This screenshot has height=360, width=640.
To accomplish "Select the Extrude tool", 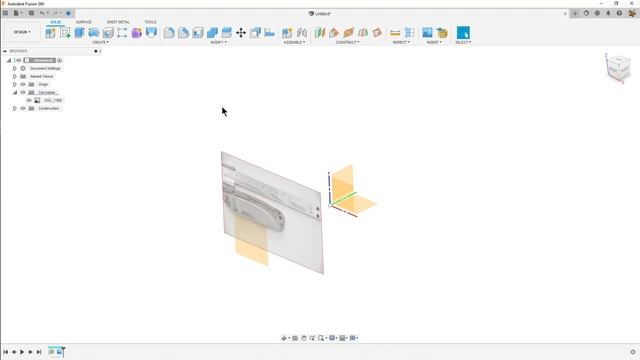I will [79, 33].
